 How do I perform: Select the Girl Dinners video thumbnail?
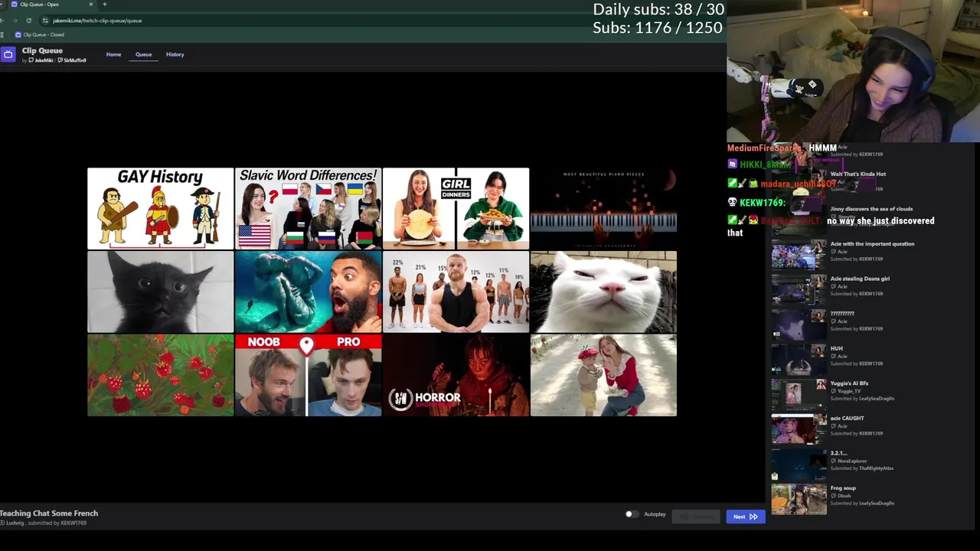point(456,209)
